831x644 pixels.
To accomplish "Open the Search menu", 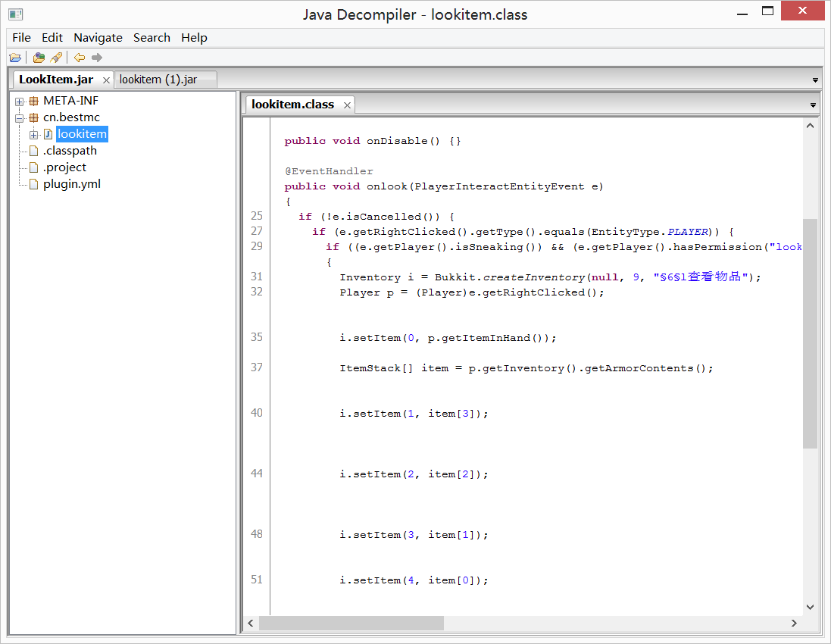I will click(x=152, y=38).
